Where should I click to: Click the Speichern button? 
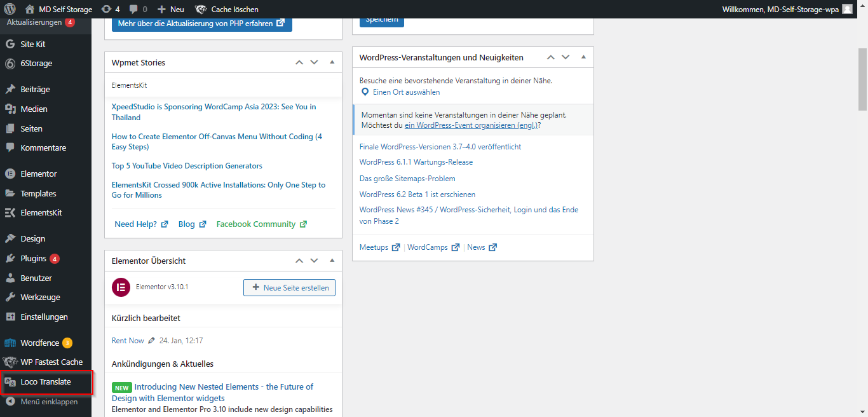tap(381, 21)
